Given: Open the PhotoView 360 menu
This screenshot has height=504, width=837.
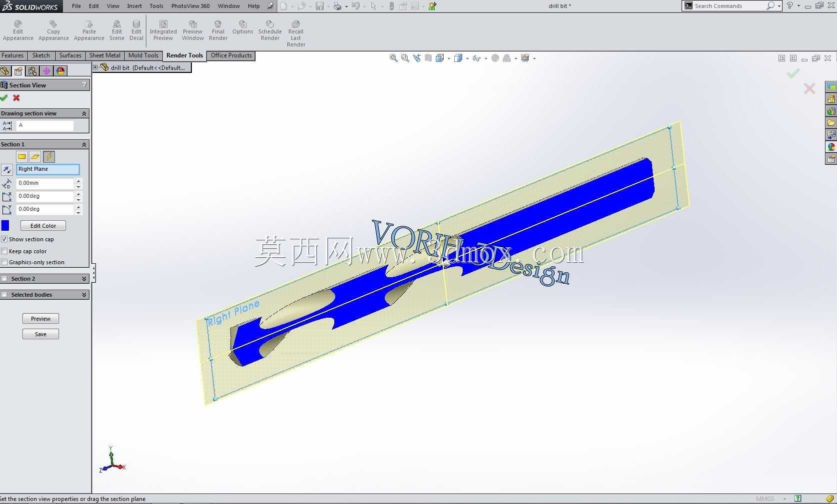Looking at the screenshot, I should point(190,6).
